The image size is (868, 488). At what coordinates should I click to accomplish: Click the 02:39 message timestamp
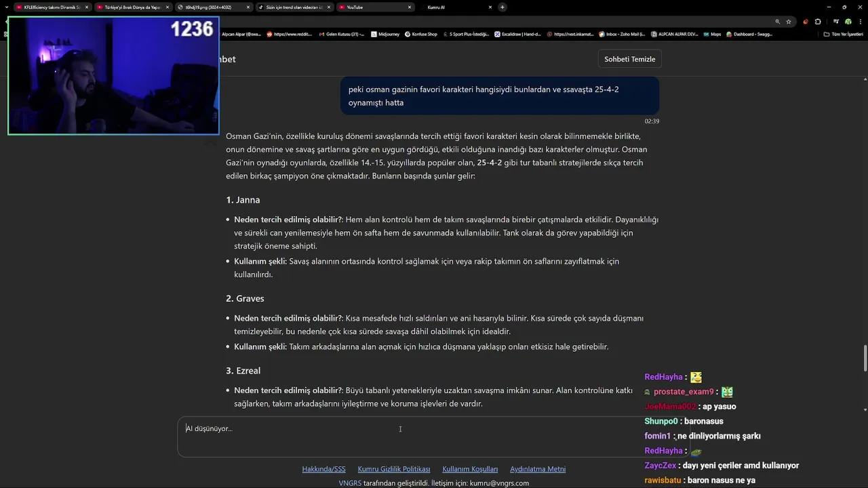pos(652,121)
